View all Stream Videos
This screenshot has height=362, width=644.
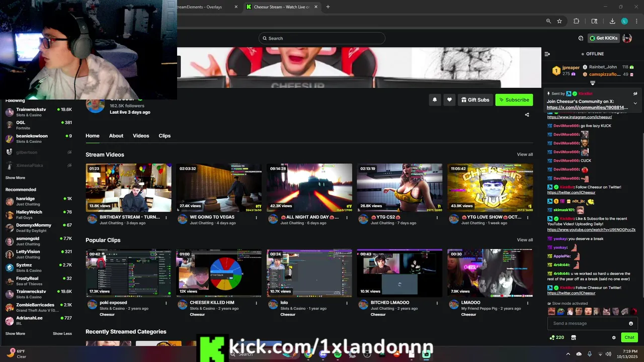tap(525, 154)
